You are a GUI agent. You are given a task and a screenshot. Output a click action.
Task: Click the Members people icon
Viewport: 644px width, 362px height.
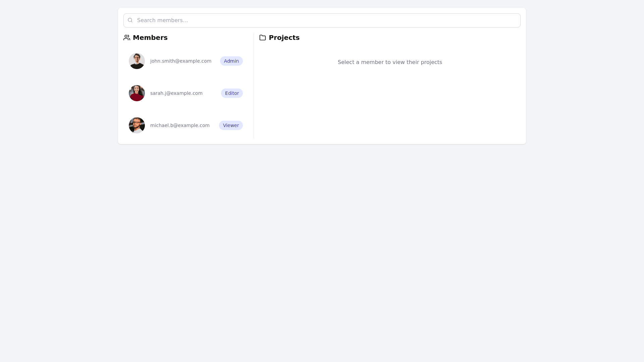(x=127, y=38)
